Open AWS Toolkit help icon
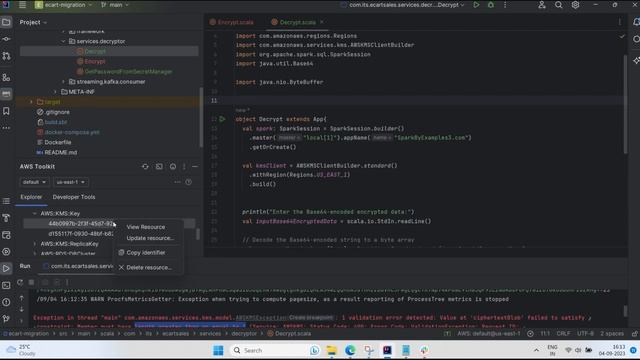 (x=189, y=182)
